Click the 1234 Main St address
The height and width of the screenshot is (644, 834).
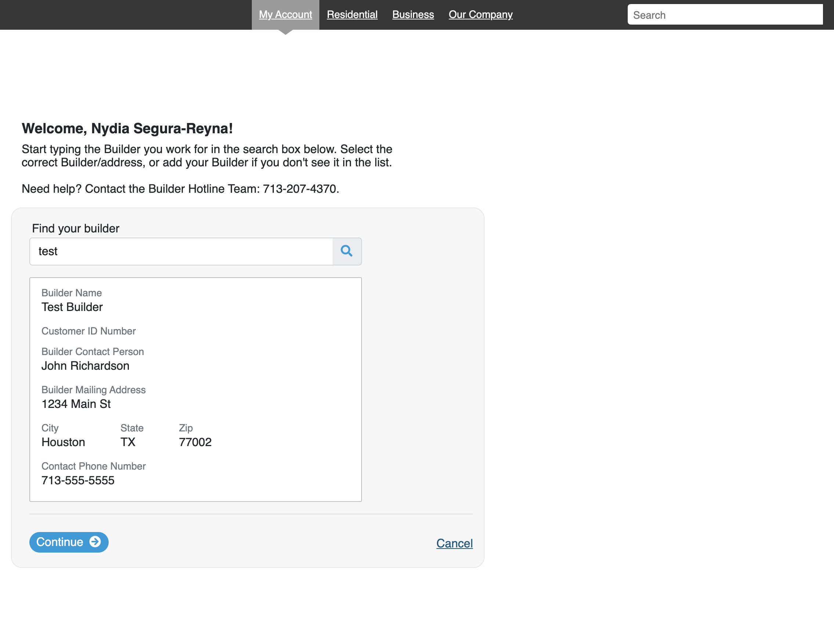tap(76, 404)
